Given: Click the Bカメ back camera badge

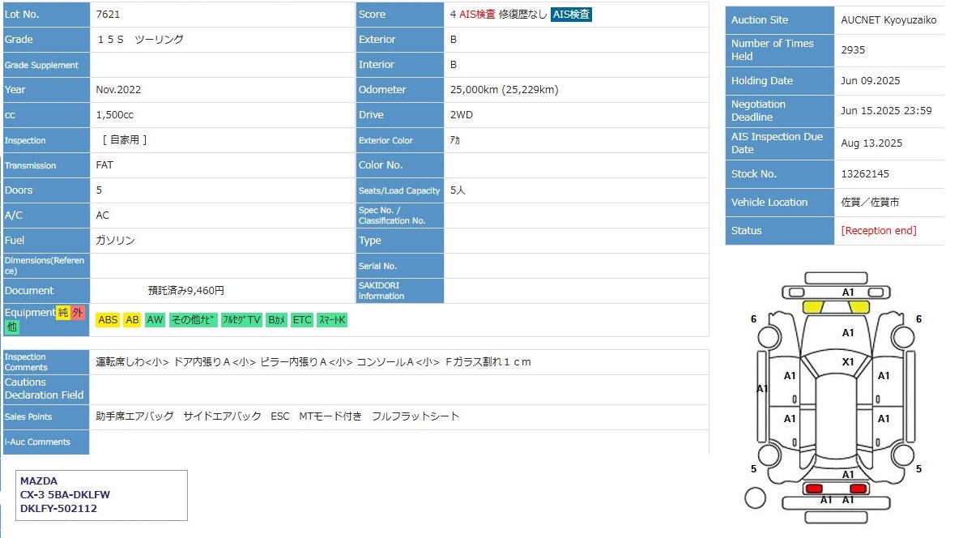Looking at the screenshot, I should click(x=277, y=320).
